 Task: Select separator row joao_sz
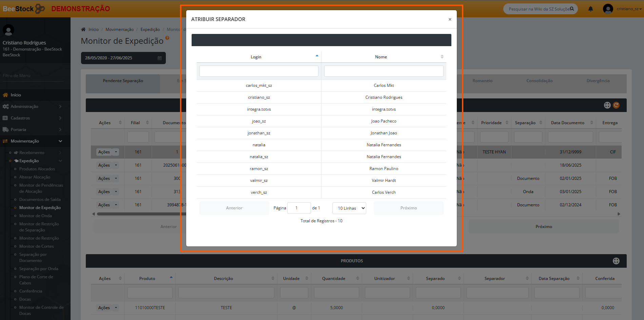(x=259, y=121)
